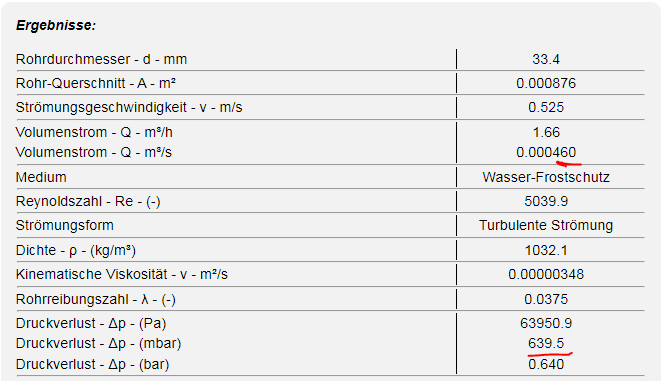663x381 pixels.
Task: Select the Strömungsgeschwindigkeit value 0.525
Action: [x=546, y=107]
